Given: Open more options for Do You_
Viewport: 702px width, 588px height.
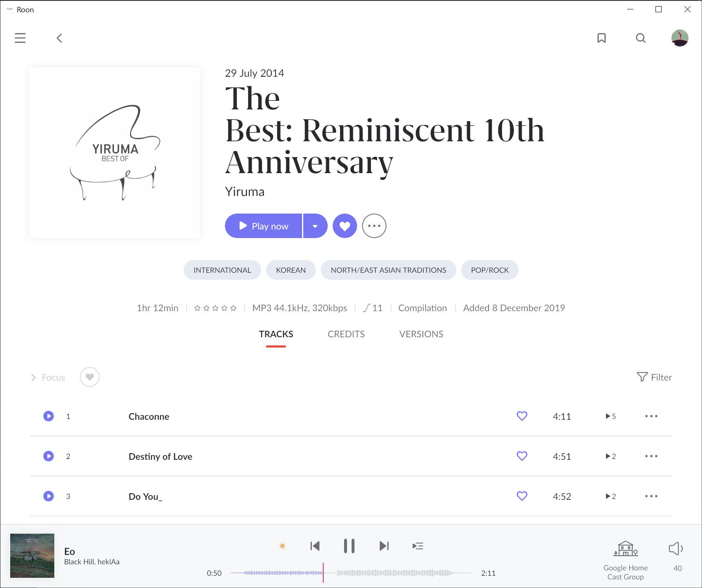Looking at the screenshot, I should (x=651, y=496).
